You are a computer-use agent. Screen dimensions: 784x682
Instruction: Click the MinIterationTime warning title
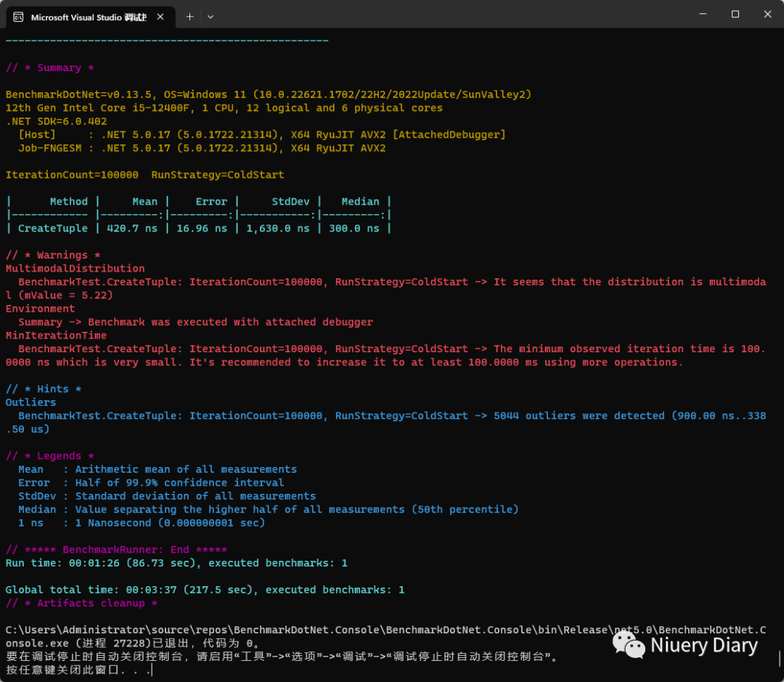tap(56, 336)
